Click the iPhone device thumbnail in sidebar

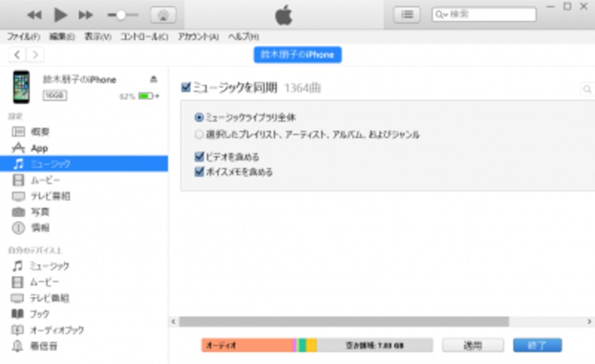pyautogui.click(x=21, y=87)
